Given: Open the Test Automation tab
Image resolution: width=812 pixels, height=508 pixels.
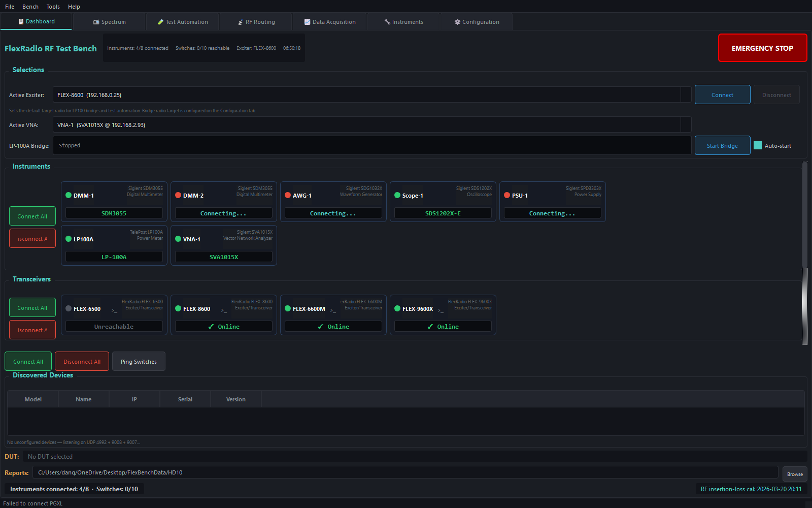Looking at the screenshot, I should click(x=183, y=22).
